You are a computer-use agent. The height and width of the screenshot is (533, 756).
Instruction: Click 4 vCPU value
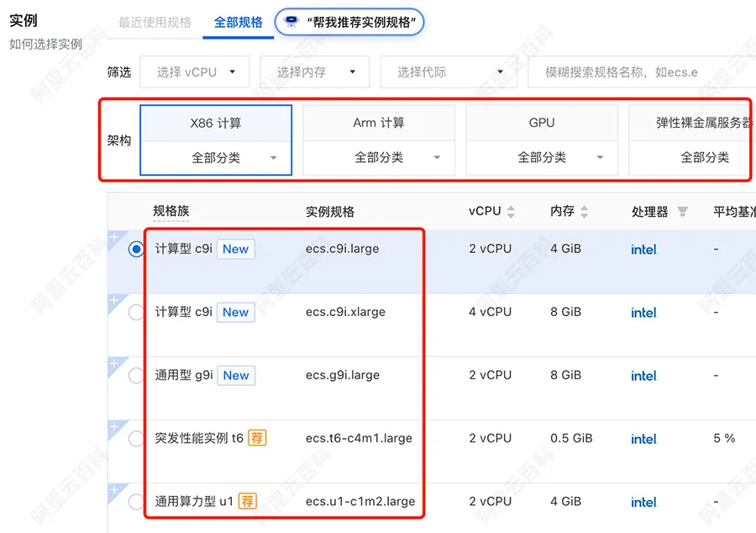491,312
